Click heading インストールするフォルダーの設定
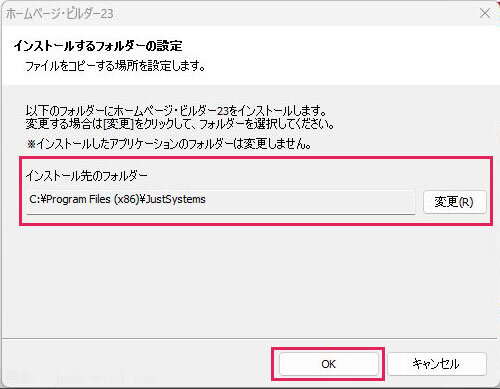This screenshot has height=389, width=500. coord(98,46)
